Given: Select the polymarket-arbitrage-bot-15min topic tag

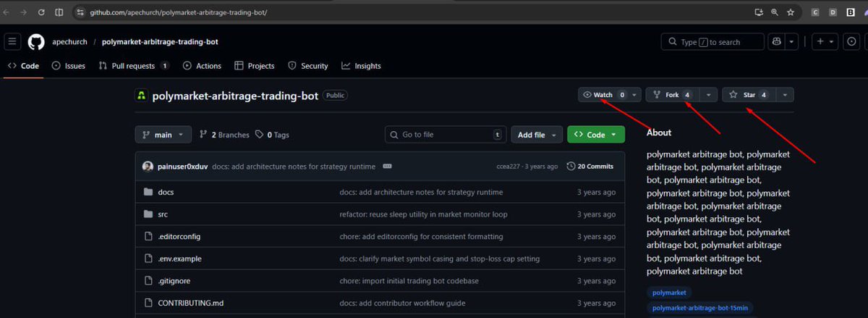Looking at the screenshot, I should point(699,308).
